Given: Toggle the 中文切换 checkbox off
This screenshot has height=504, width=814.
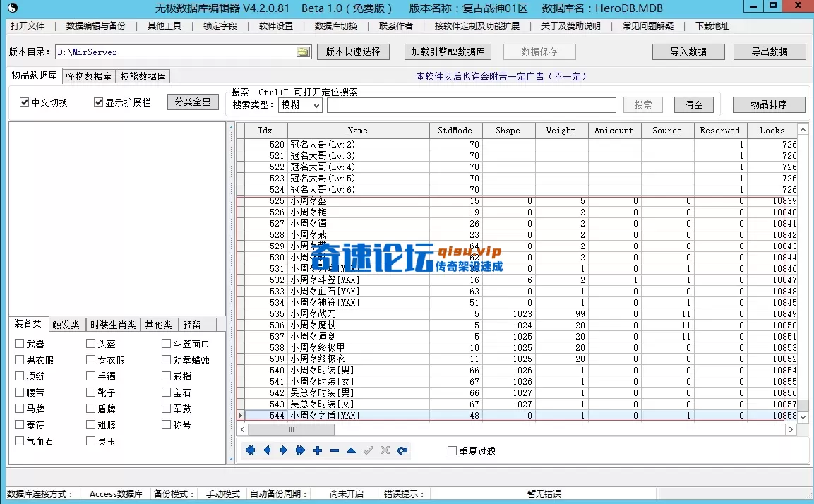Looking at the screenshot, I should (25, 101).
